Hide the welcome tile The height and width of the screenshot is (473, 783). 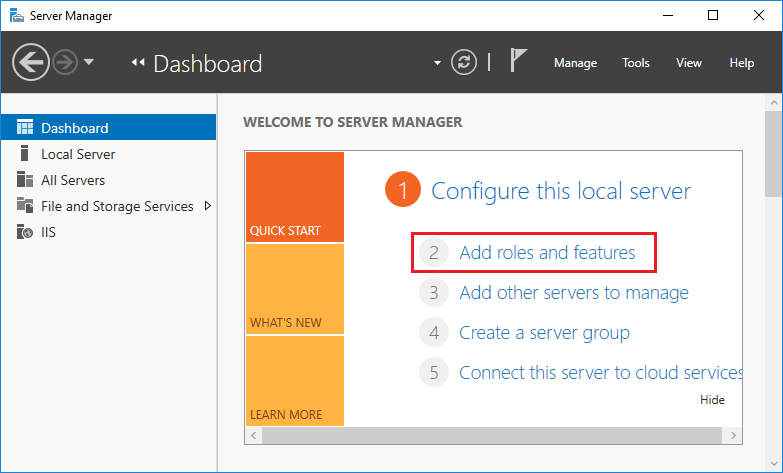(x=712, y=400)
